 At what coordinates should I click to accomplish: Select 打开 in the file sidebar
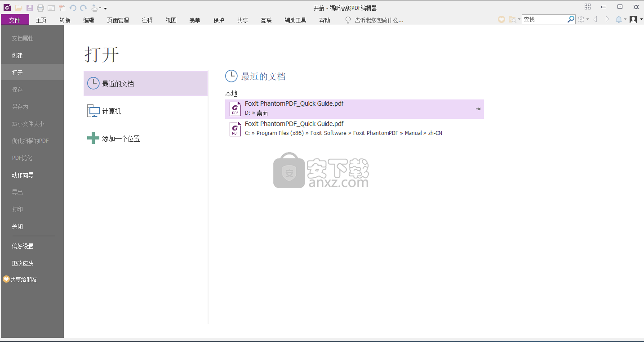coord(32,72)
